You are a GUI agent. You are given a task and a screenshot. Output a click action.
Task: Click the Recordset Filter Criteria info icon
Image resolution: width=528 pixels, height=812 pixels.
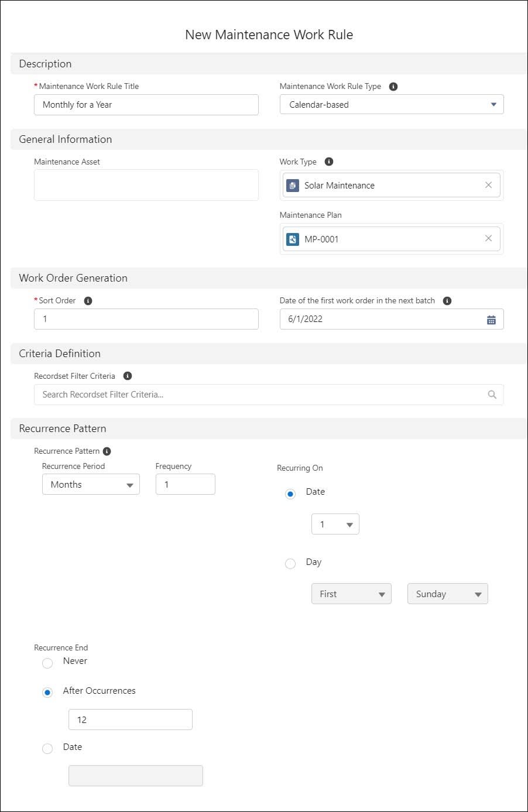[128, 376]
